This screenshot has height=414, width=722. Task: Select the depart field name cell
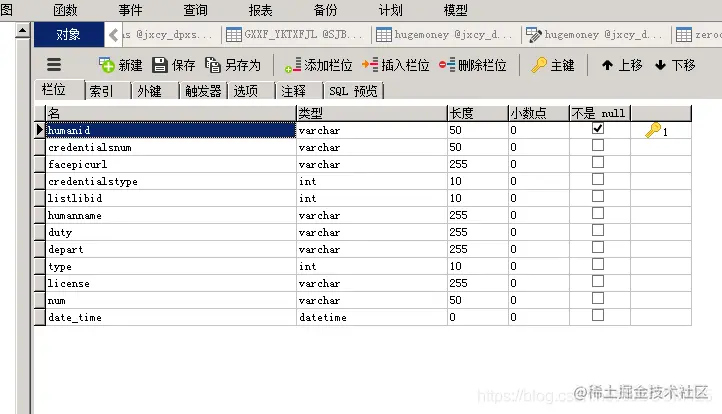click(171, 250)
